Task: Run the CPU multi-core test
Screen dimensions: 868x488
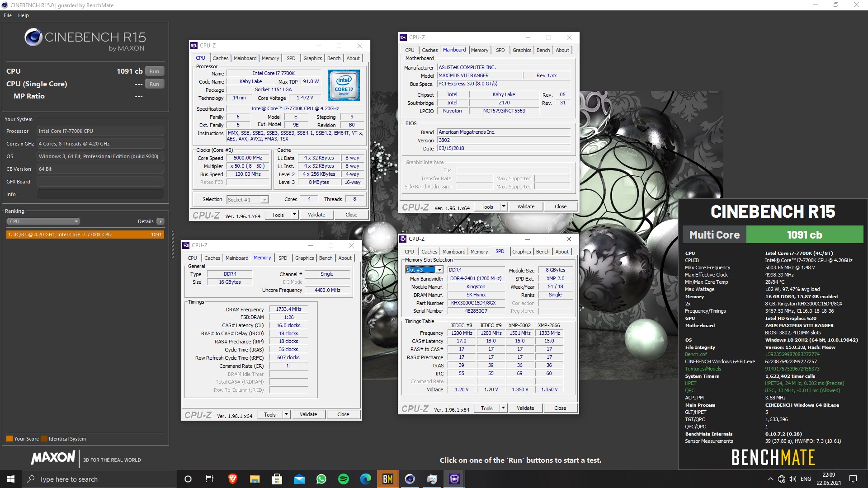Action: (x=154, y=71)
